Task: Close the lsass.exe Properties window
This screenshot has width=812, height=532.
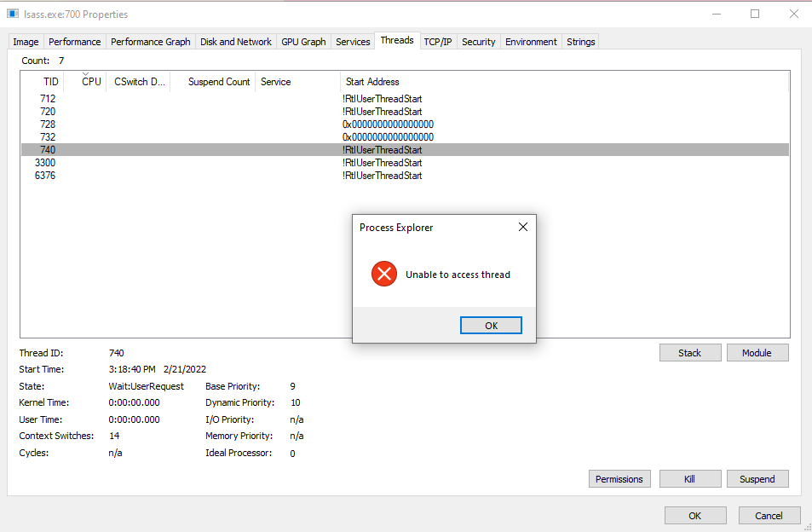Action: [x=794, y=14]
